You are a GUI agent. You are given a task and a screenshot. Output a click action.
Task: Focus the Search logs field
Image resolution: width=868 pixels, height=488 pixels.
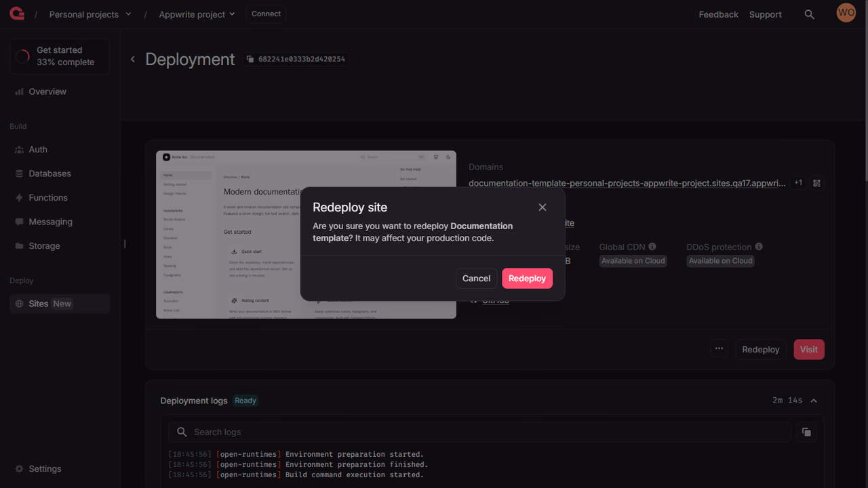[x=480, y=432]
